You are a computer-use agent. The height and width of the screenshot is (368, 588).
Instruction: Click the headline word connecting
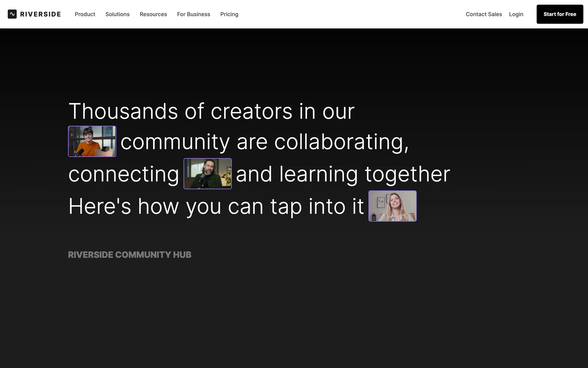click(123, 174)
